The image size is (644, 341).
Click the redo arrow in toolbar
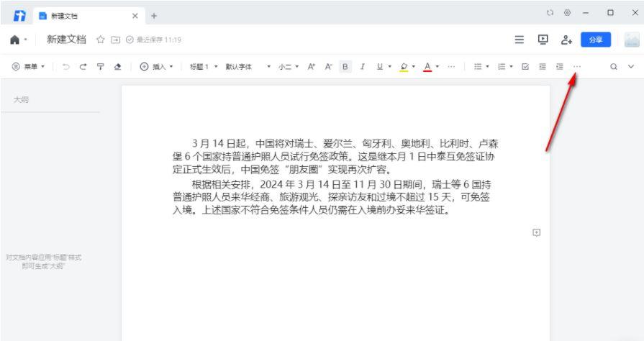click(x=83, y=67)
